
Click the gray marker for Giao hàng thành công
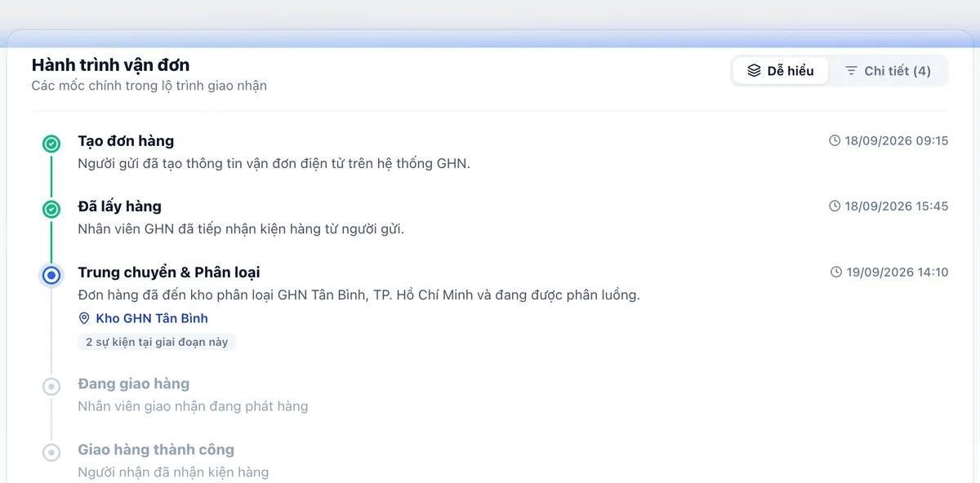click(51, 452)
